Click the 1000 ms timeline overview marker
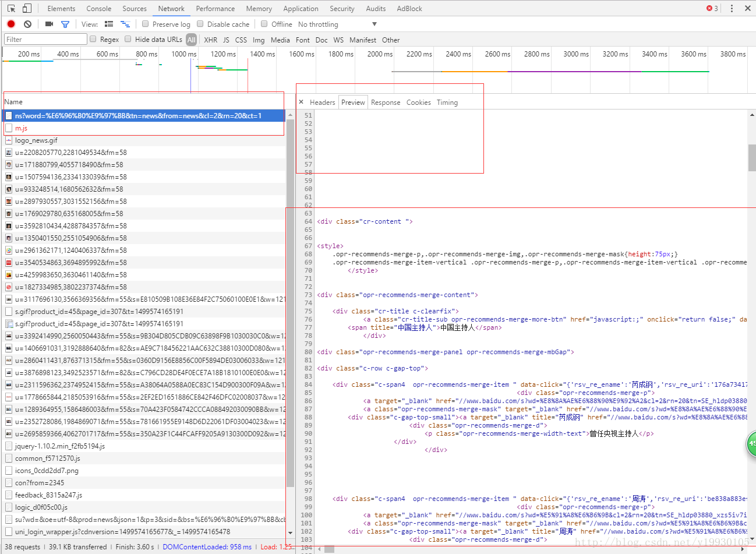 (184, 54)
